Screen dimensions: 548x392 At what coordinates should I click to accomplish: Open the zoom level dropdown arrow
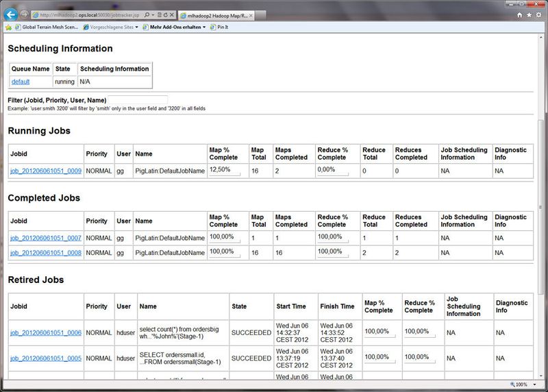(534, 384)
